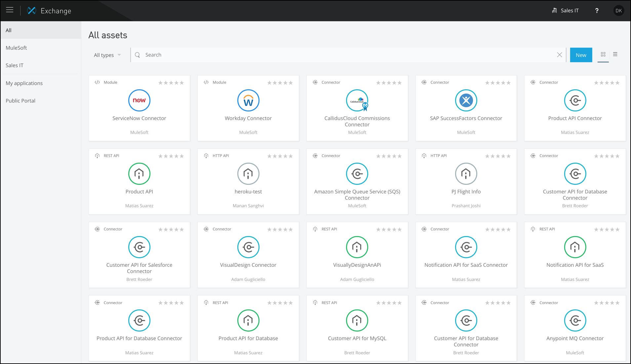Open Notification API for SaaS Connector icon

tap(466, 247)
